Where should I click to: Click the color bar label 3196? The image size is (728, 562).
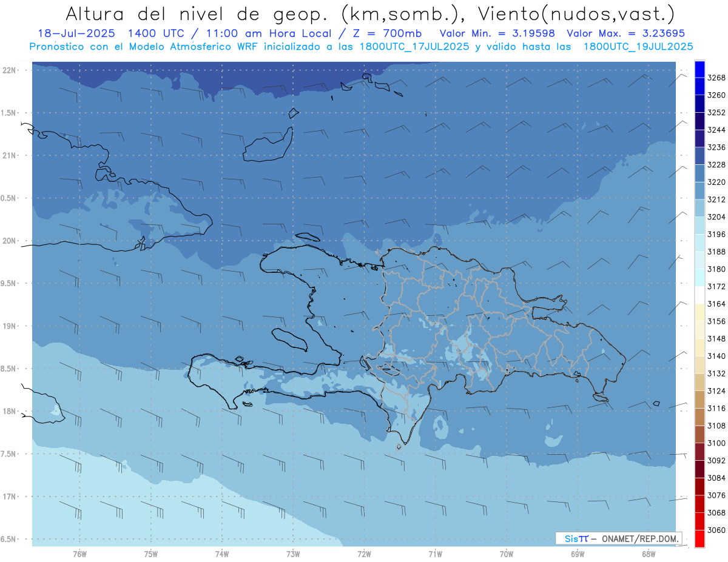716,235
